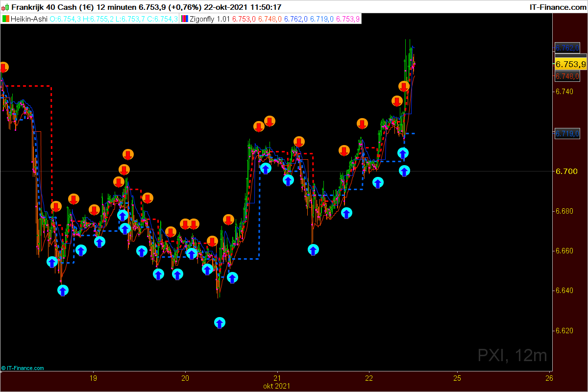The image size is (588, 392).
Task: Click the Zigonfly blue value 6.762,0 in the header
Action: [x=296, y=19]
